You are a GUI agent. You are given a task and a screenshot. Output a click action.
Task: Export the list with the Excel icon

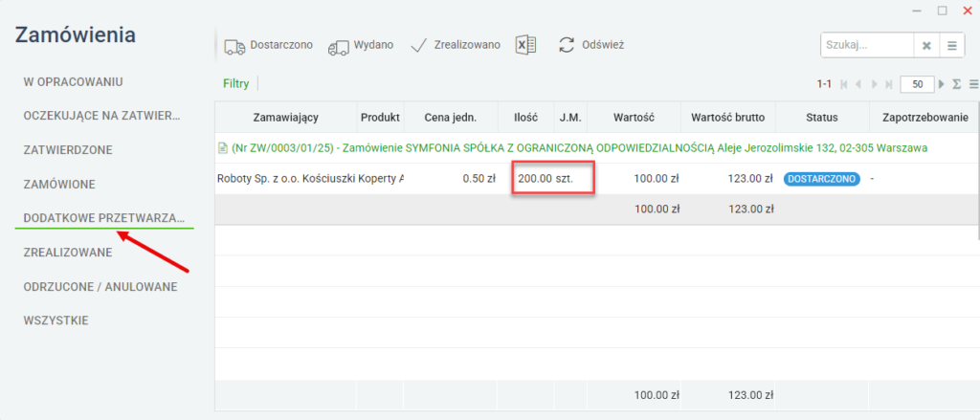(x=526, y=45)
